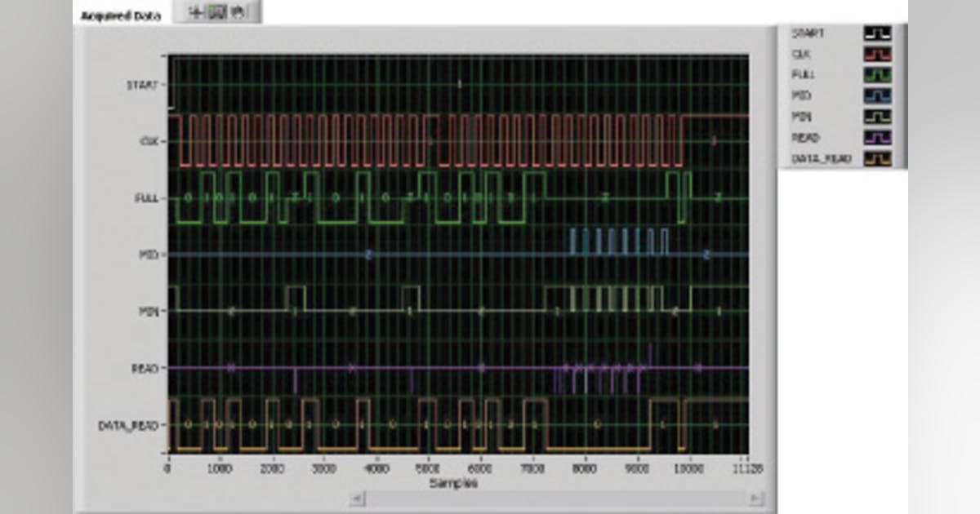Select the magnifying zoom tool above the graph
The height and width of the screenshot is (514, 980).
(x=214, y=11)
